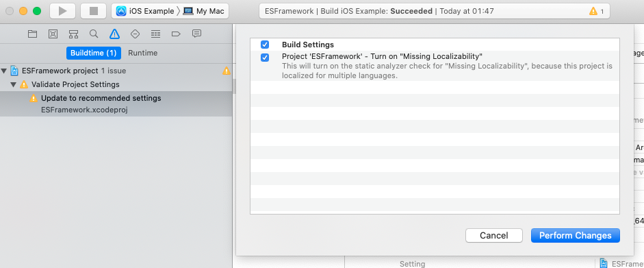The width and height of the screenshot is (644, 268).
Task: Collapse the ESFramework project disclosure triangle
Action: pyautogui.click(x=4, y=71)
